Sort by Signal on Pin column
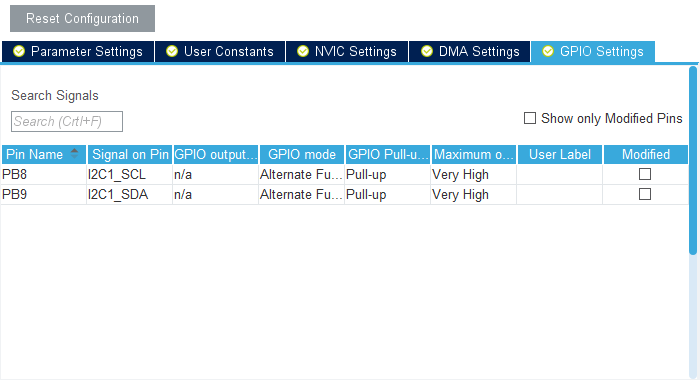 (130, 155)
